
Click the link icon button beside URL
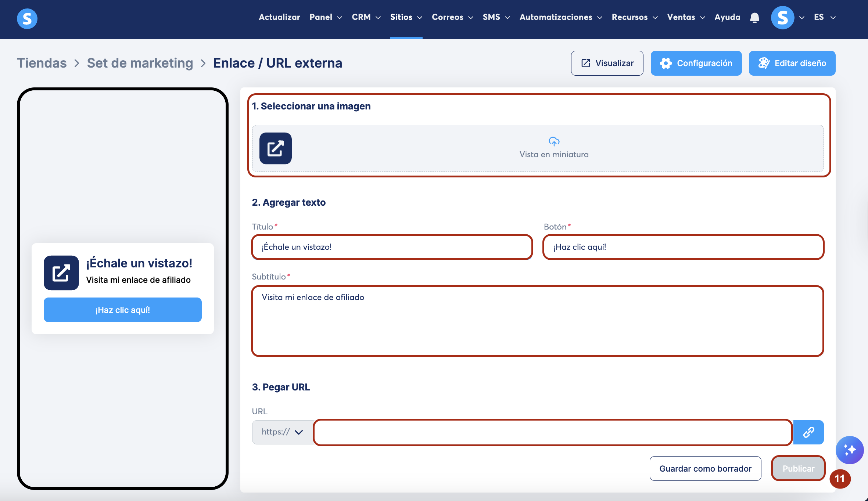(808, 432)
